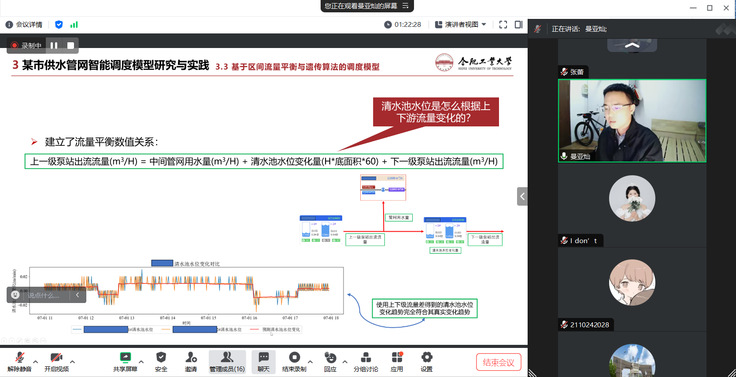Toggle the side panel layout icon
The image size is (736, 377).
pos(519,24)
